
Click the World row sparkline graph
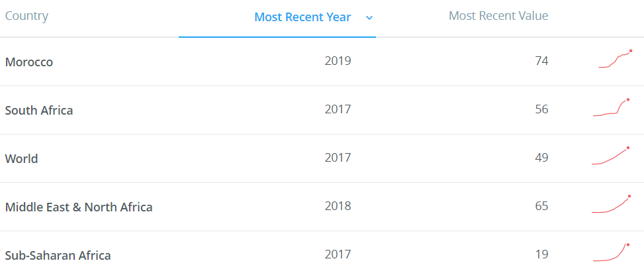point(611,156)
